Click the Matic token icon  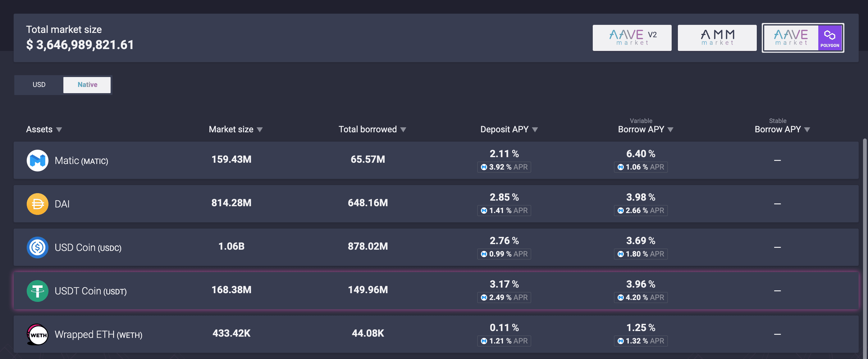(37, 160)
